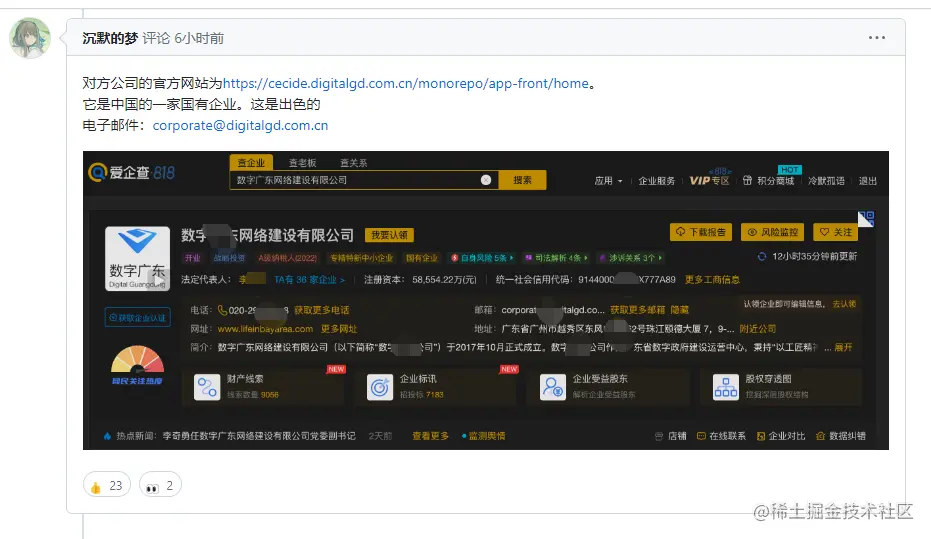Click the 更多工商信息 link
Viewport: 931px width, 539px height.
point(712,279)
